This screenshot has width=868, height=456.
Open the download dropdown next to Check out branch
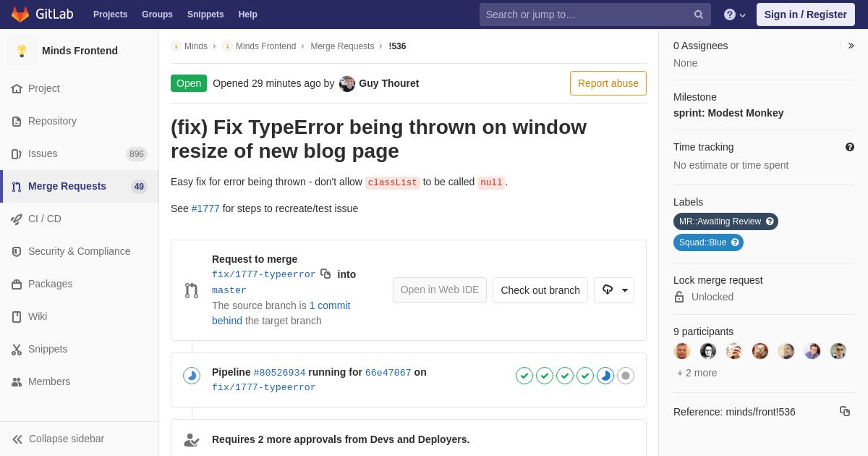click(614, 290)
